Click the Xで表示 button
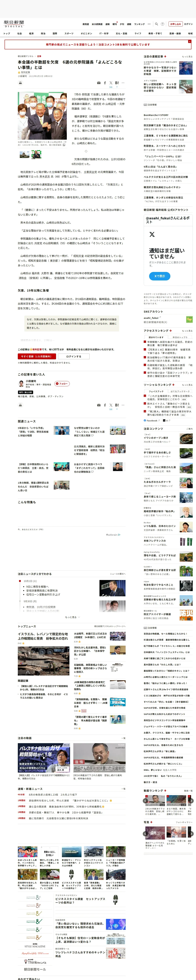 tap(159, 276)
